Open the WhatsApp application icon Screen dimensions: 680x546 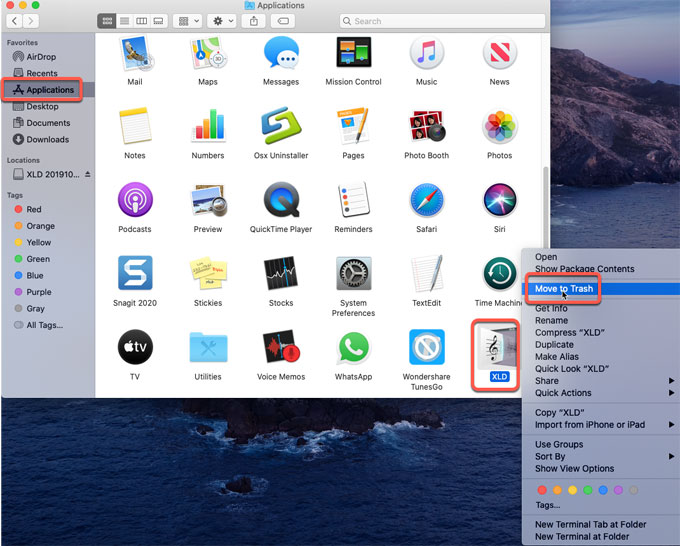[353, 348]
